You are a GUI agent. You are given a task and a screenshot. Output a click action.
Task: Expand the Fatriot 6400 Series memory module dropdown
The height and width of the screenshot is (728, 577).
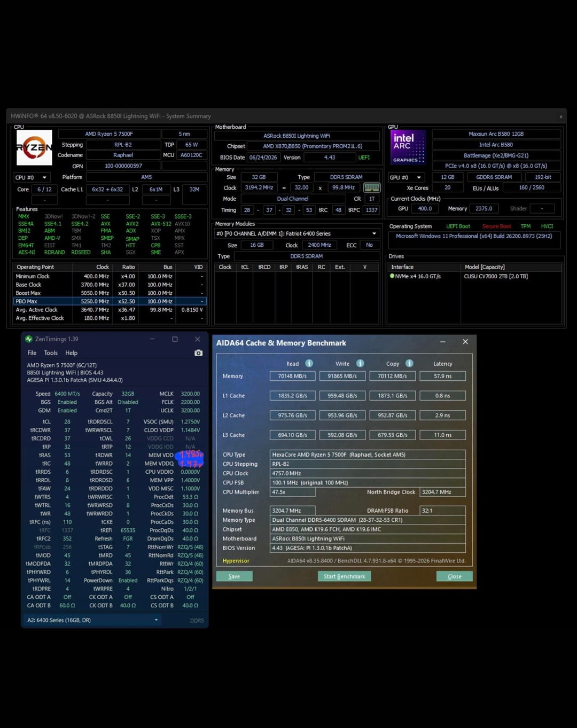(297, 233)
